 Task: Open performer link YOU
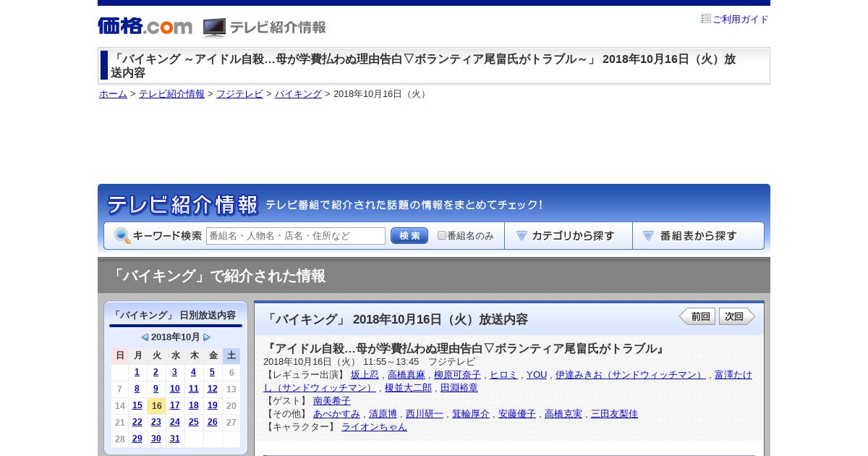pos(537,375)
